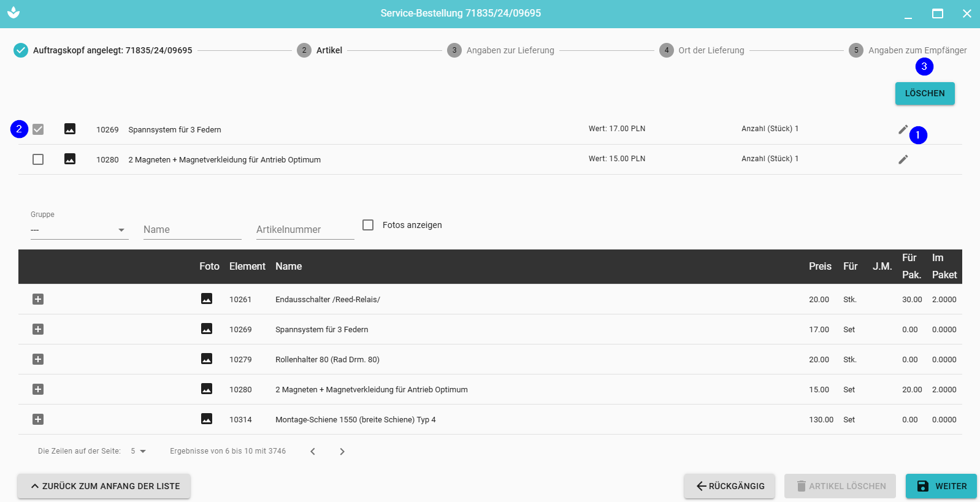
Task: Collapse with Zurück zum Anfang der Liste
Action: [104, 486]
